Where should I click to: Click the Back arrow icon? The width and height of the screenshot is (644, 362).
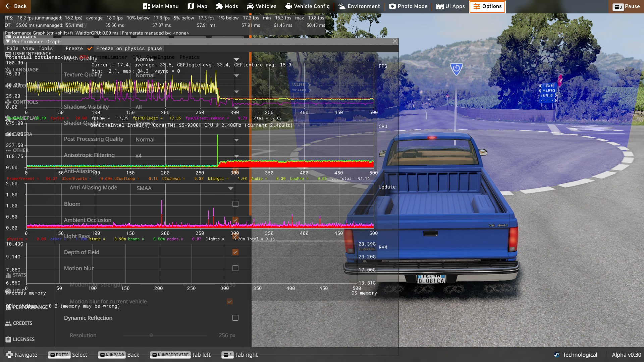pyautogui.click(x=8, y=6)
